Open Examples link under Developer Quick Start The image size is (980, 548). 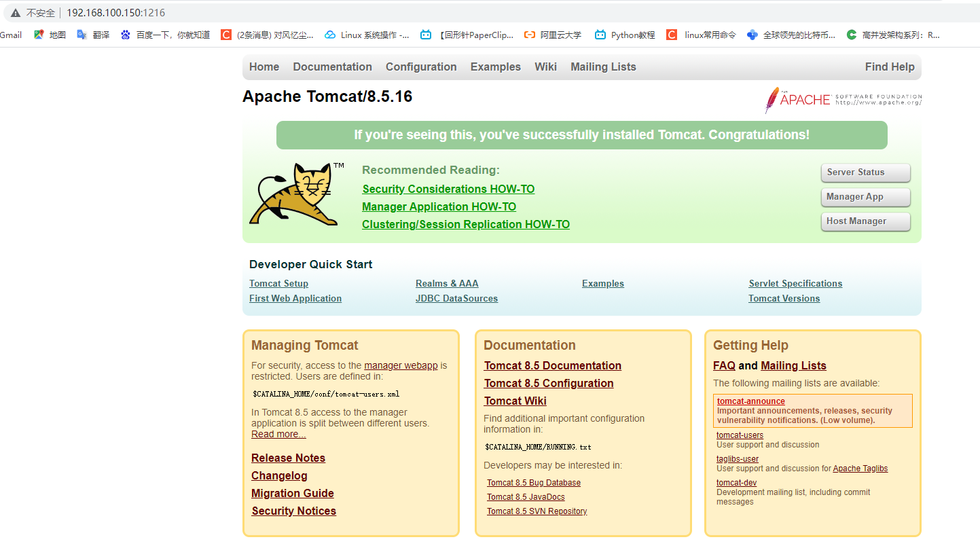tap(603, 284)
